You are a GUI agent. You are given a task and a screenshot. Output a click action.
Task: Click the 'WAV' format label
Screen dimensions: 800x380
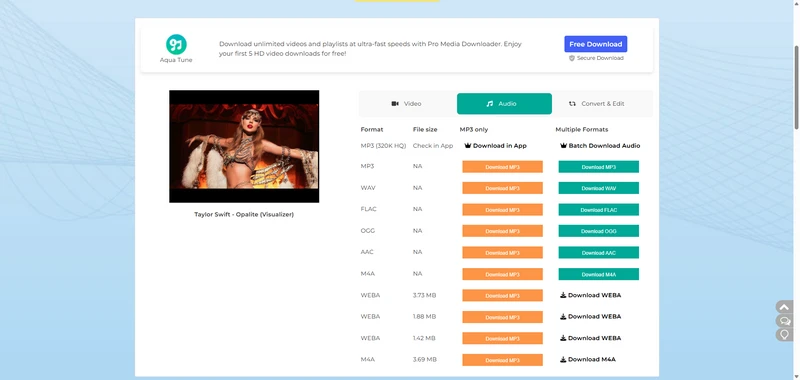pos(368,188)
